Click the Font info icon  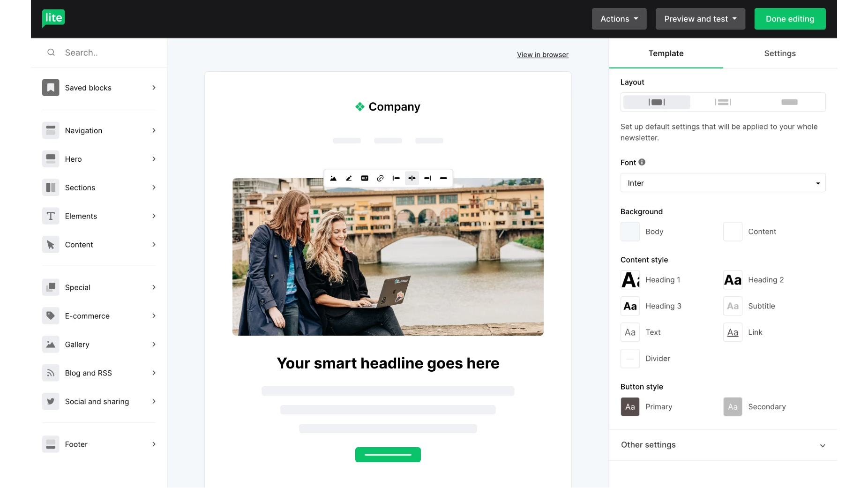tap(642, 162)
